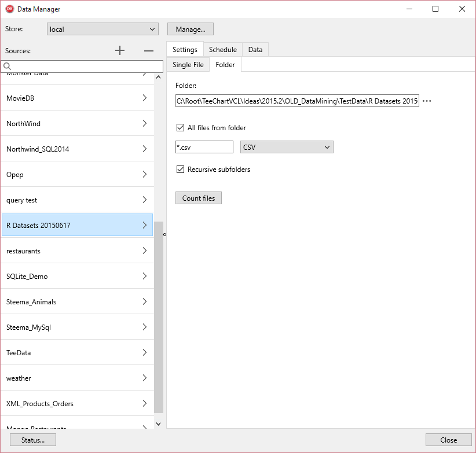Expand the SQLite_Demo chevron
This screenshot has height=453, width=476.
tap(145, 276)
